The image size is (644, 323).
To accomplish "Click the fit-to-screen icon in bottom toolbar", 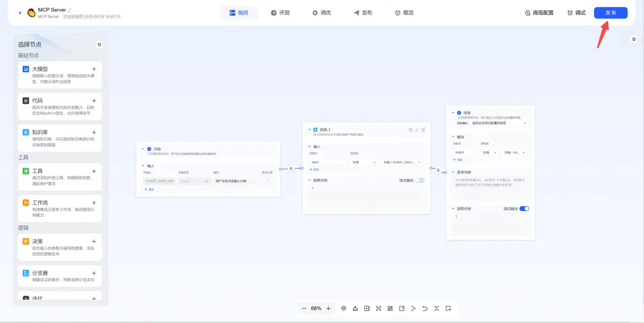I will (x=379, y=308).
